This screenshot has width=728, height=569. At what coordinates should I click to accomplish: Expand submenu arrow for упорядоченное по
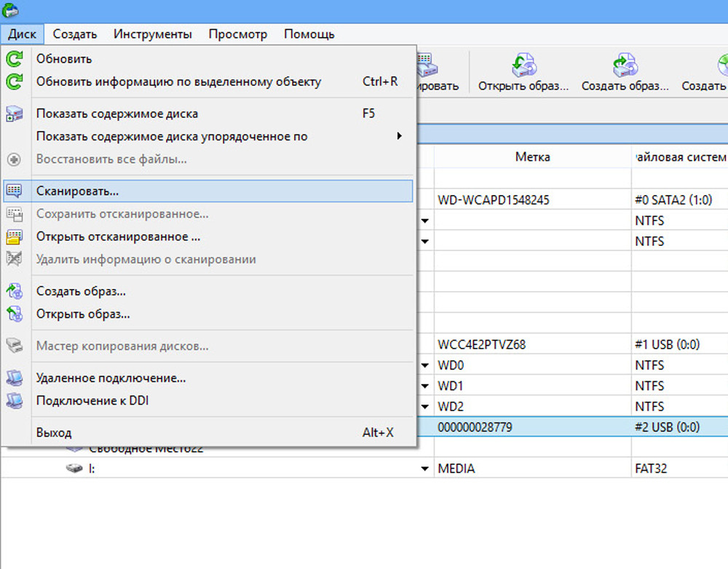[399, 136]
